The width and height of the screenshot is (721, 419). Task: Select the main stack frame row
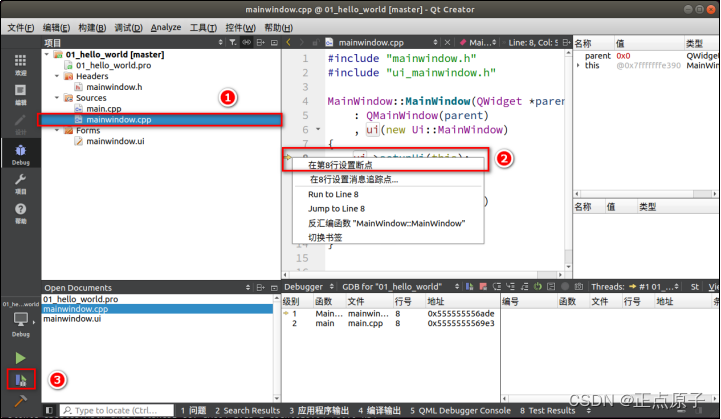tap(391, 323)
